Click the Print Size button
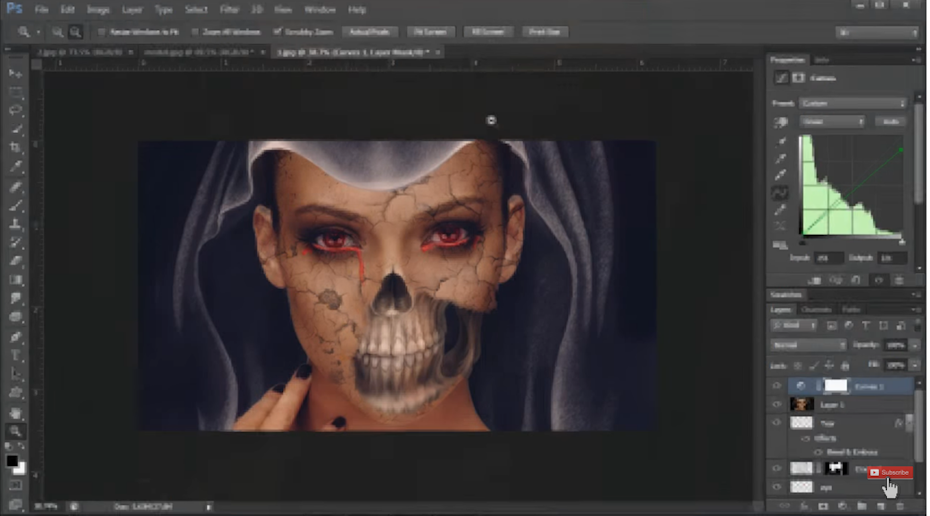Screen dimensions: 930x516 coord(544,32)
